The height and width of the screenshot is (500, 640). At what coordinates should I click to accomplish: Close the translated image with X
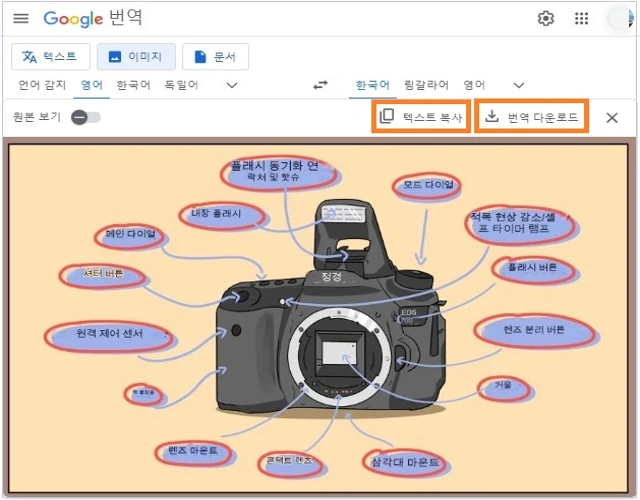pos(612,118)
